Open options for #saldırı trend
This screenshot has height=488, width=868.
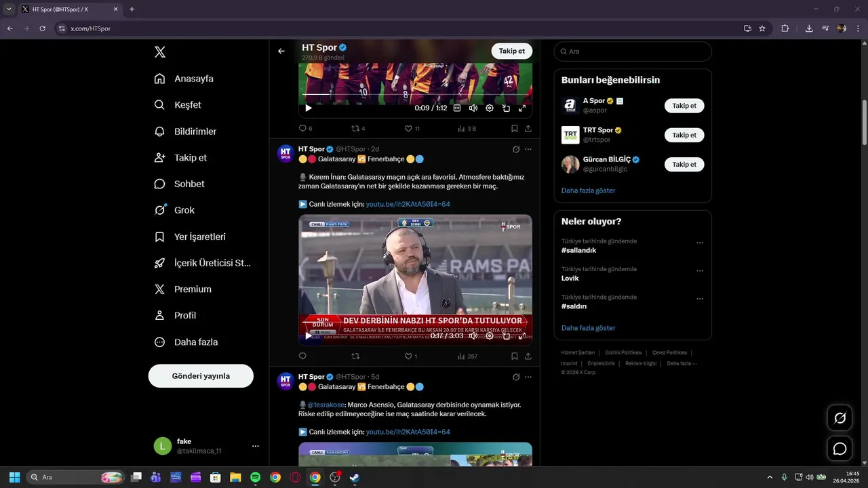700,298
